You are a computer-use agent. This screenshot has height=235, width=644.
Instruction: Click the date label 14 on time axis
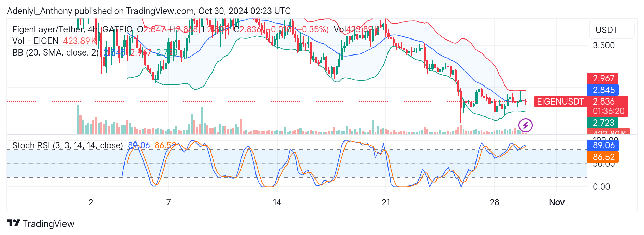click(277, 202)
